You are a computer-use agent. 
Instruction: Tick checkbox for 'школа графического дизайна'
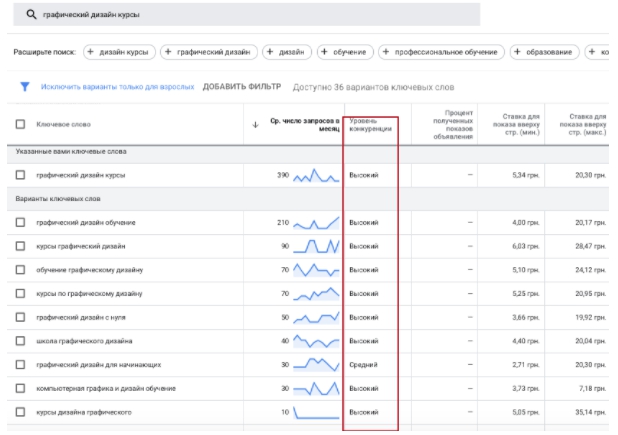coord(20,341)
